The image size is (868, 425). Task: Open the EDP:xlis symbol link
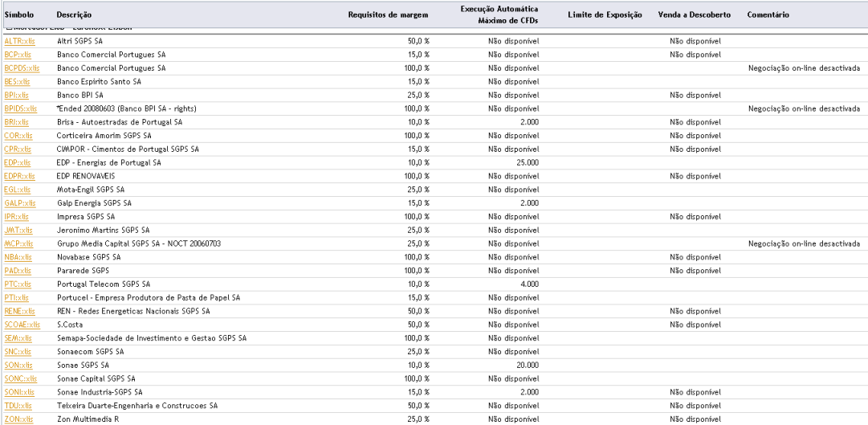coord(18,163)
